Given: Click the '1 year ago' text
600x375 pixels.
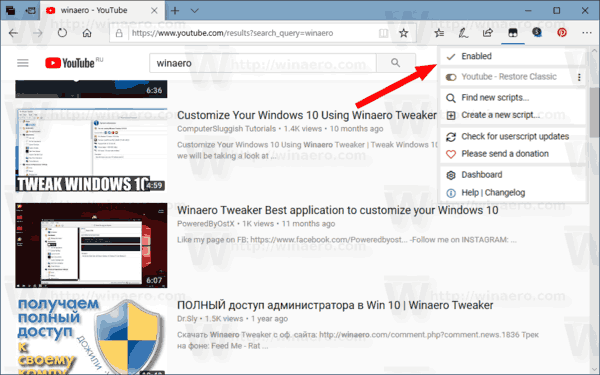Looking at the screenshot, I should [x=269, y=319].
